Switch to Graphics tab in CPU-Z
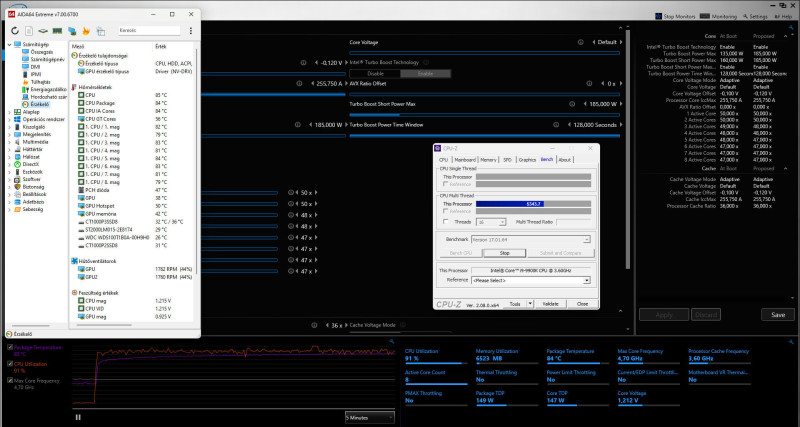The image size is (800, 427). tap(527, 160)
